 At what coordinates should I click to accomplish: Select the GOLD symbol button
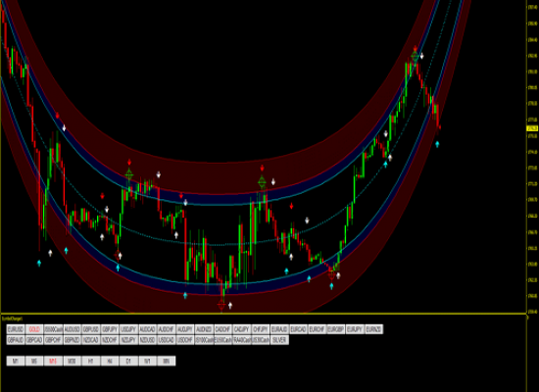coord(34,329)
